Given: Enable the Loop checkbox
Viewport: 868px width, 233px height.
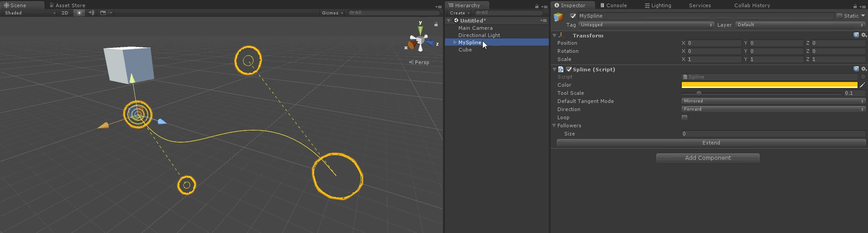Looking at the screenshot, I should coord(684,118).
